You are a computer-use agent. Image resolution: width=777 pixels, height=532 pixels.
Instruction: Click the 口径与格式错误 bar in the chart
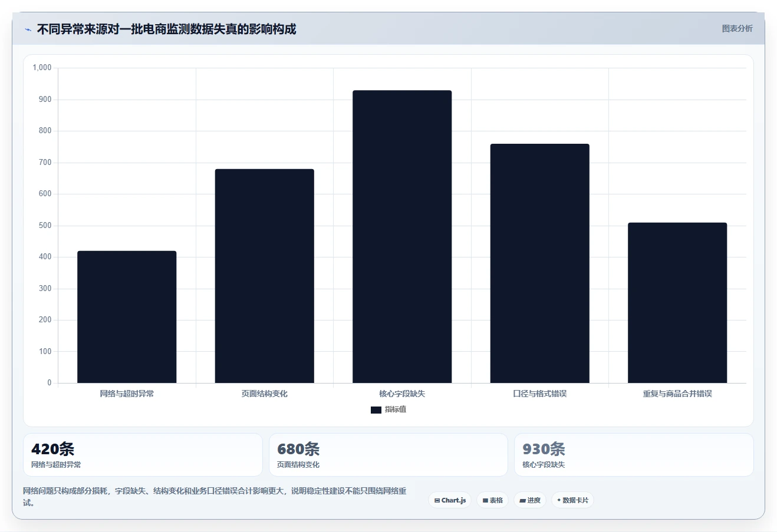pos(539,263)
